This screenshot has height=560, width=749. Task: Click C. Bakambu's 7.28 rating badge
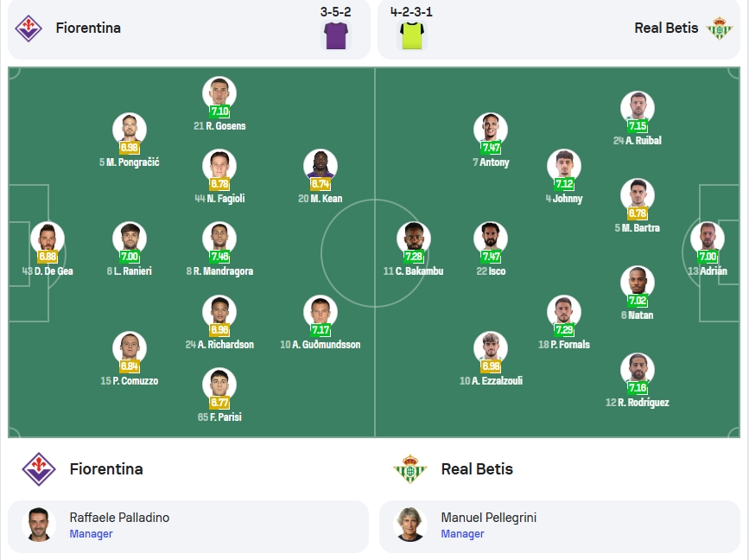[414, 257]
